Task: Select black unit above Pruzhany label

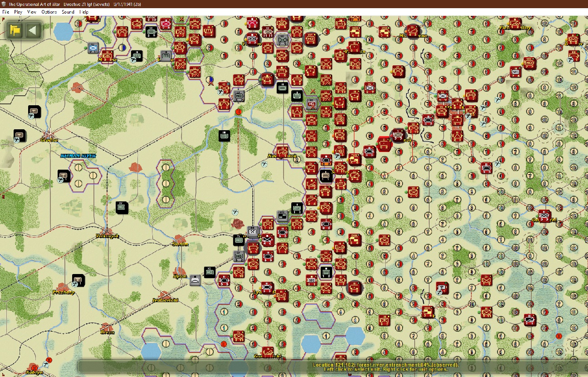Action: (79, 280)
